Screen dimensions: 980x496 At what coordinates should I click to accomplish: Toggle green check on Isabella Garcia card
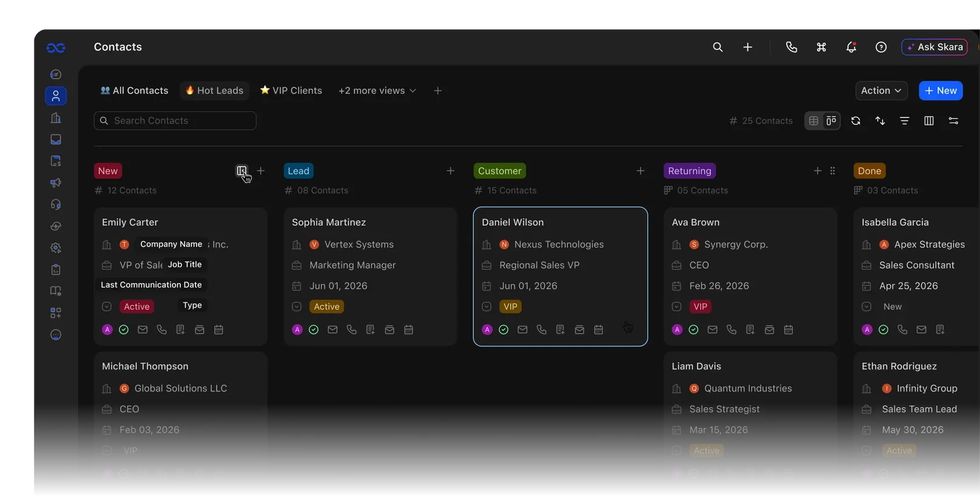(884, 330)
